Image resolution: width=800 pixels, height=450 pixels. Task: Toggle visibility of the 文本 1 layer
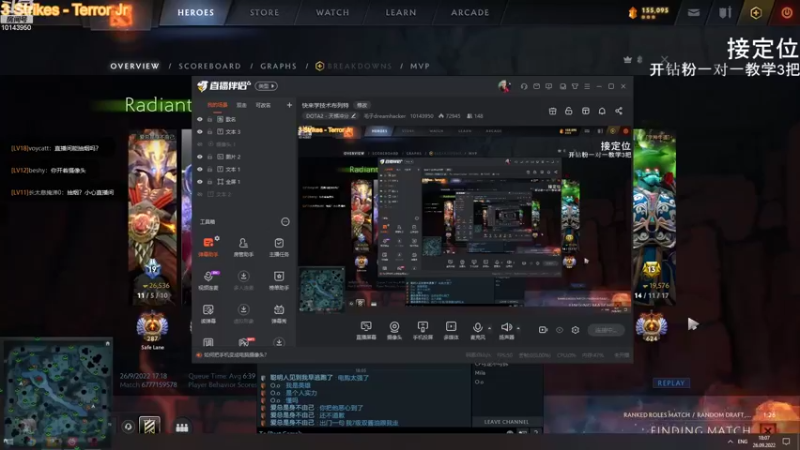[x=199, y=169]
